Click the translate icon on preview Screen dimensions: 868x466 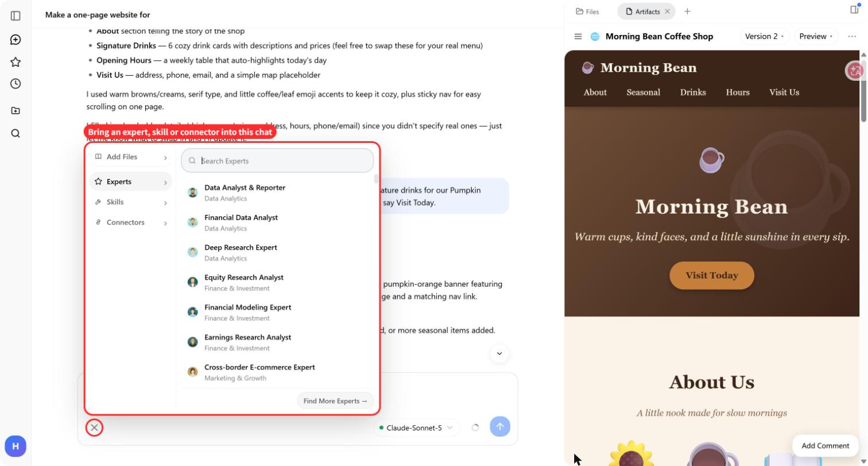coord(855,71)
